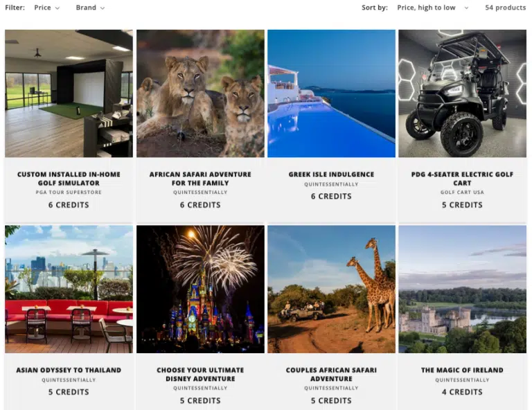This screenshot has height=410, width=532.
Task: Select the 'Greek Isle Indulgence' title
Action: point(331,175)
